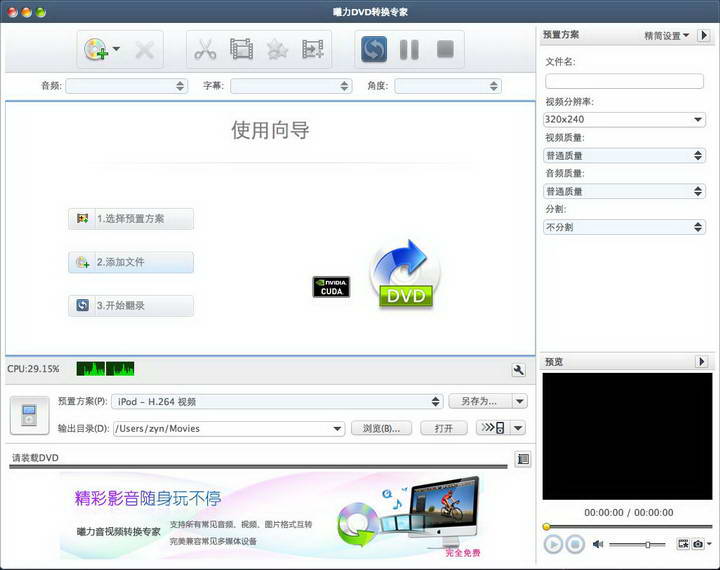
Task: Click the preview Play button
Action: [x=553, y=545]
